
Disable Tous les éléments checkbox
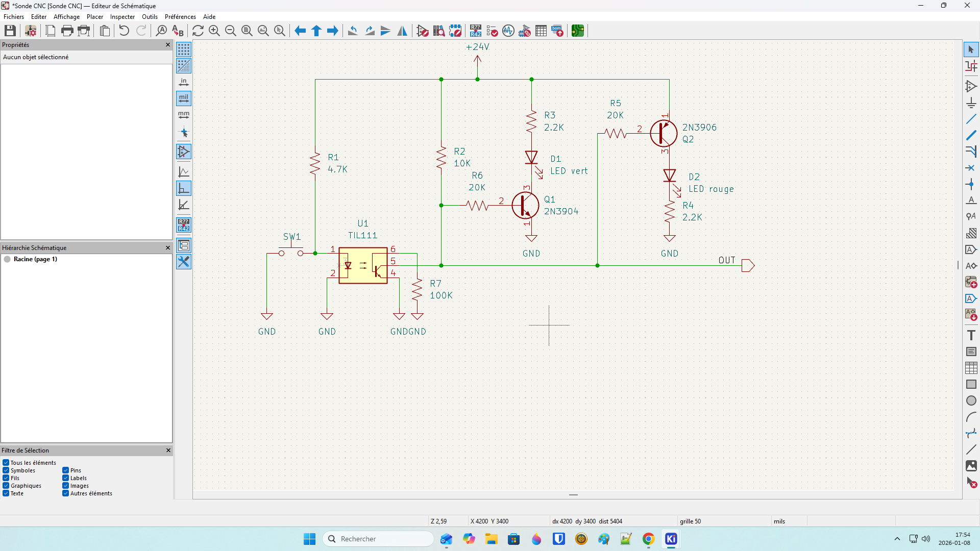click(x=6, y=463)
